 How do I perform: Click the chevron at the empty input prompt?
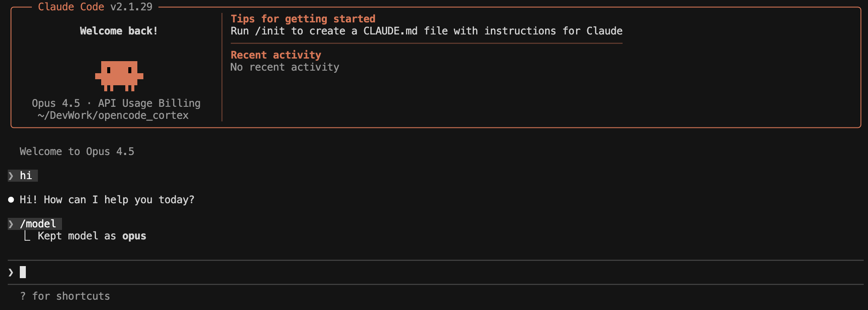11,272
